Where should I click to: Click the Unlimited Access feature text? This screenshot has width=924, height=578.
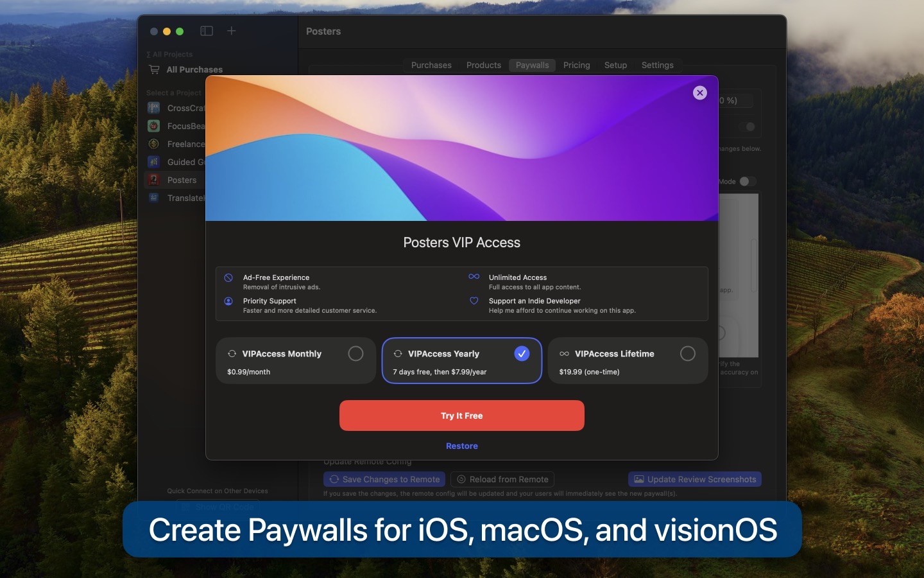(518, 277)
